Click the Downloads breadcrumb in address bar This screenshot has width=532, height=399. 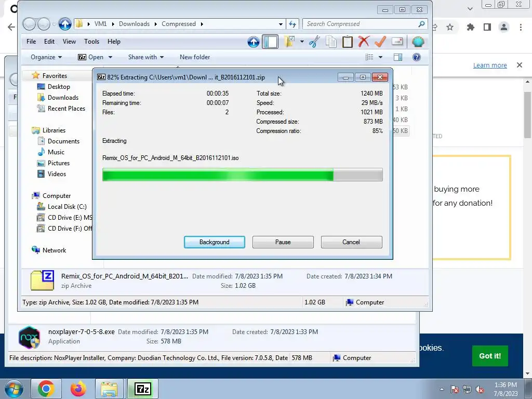(134, 24)
